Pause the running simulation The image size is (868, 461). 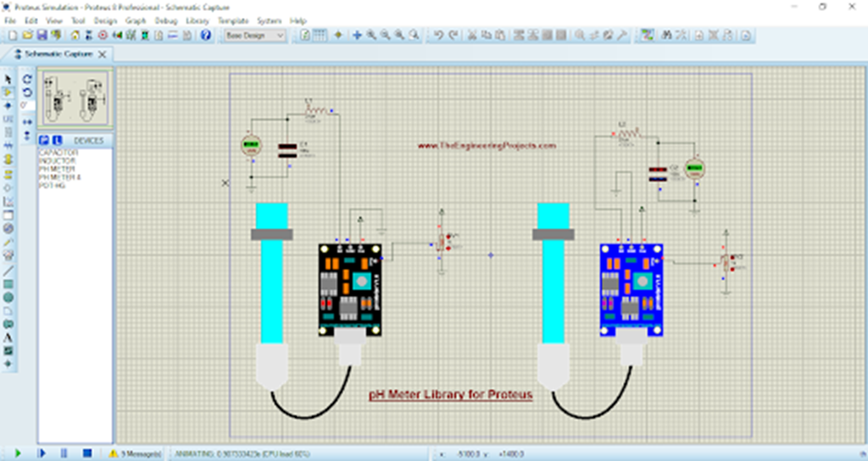pyautogui.click(x=64, y=454)
